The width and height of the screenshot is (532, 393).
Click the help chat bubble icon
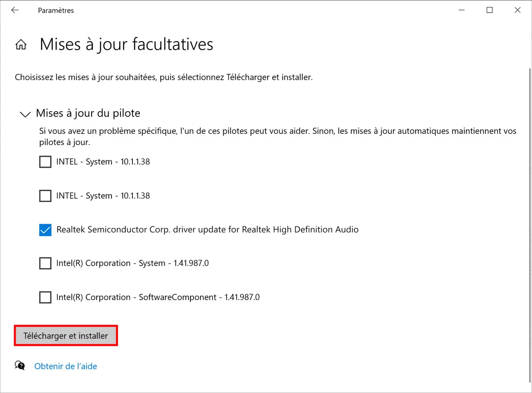[x=20, y=365]
